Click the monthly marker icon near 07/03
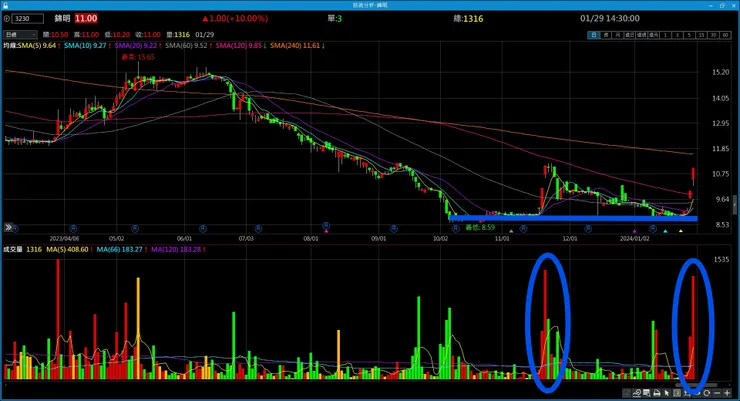The image size is (740, 401). tap(258, 228)
